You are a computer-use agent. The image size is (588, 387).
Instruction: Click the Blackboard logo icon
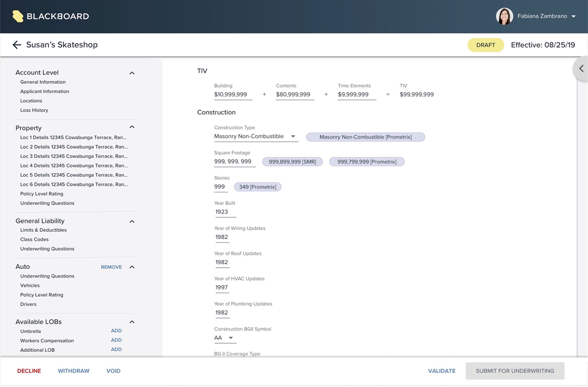click(17, 16)
